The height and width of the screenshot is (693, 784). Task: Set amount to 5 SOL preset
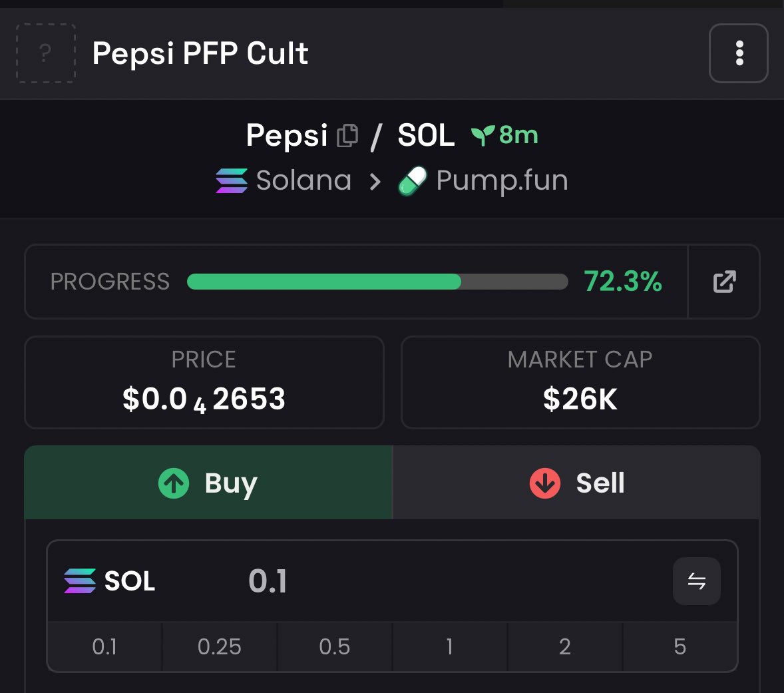(x=680, y=646)
